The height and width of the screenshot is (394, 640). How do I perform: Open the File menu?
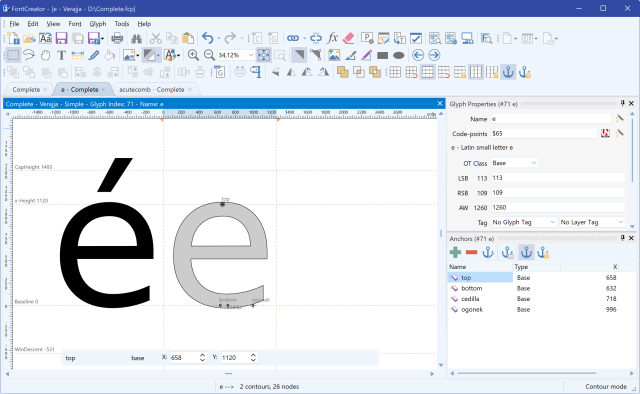pyautogui.click(x=14, y=24)
